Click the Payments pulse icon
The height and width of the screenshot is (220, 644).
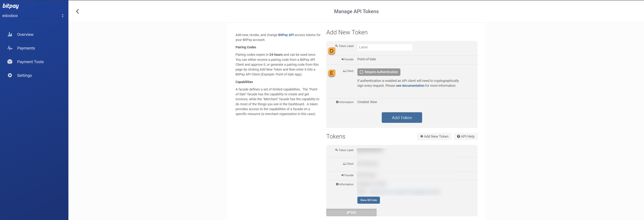click(x=10, y=48)
